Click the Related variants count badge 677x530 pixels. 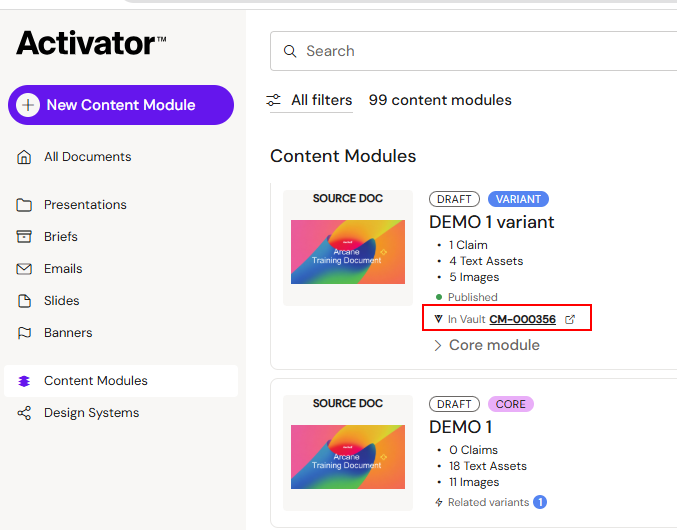coord(540,502)
